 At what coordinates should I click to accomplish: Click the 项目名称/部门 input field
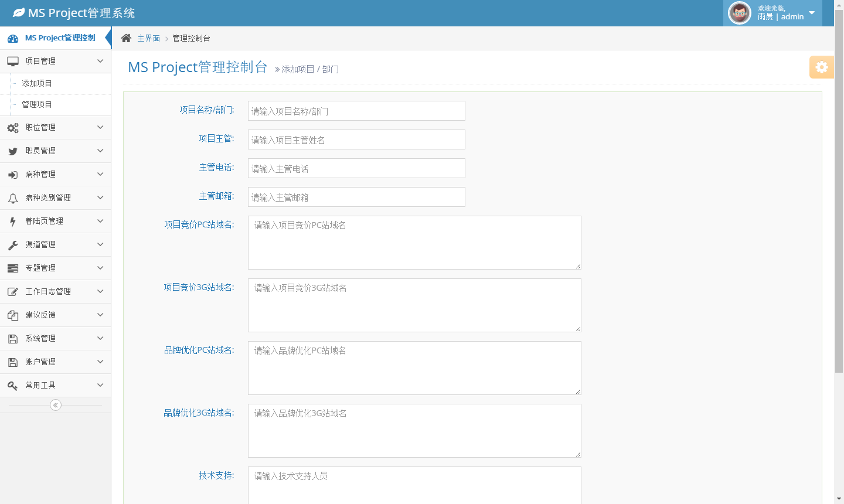pyautogui.click(x=356, y=111)
